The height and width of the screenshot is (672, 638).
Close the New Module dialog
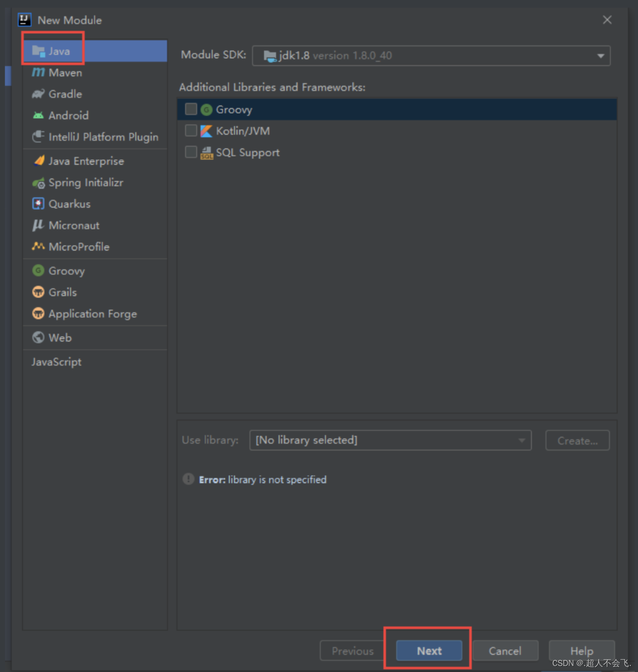click(x=607, y=20)
